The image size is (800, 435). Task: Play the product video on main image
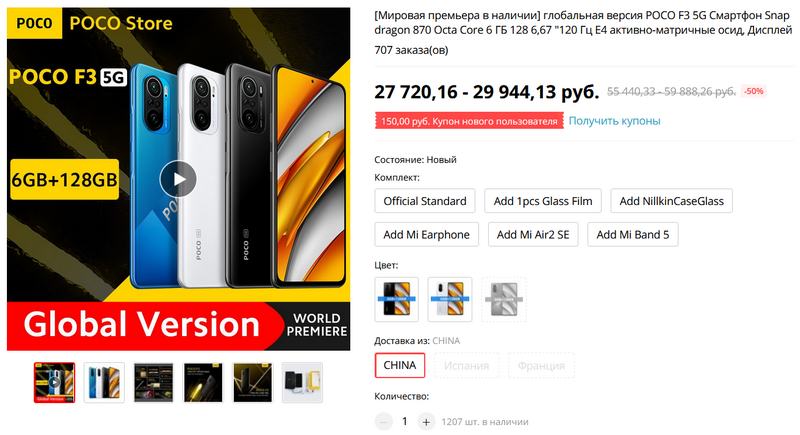click(178, 179)
